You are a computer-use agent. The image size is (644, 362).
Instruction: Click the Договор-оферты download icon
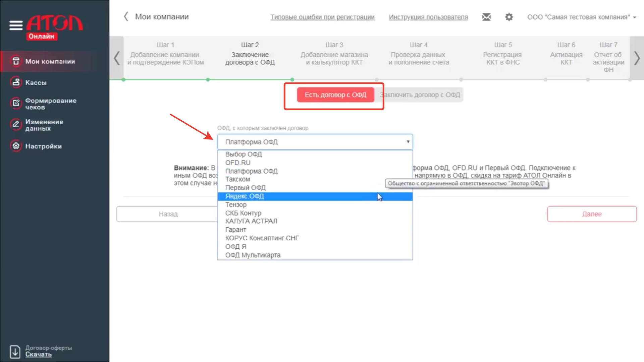point(15,351)
